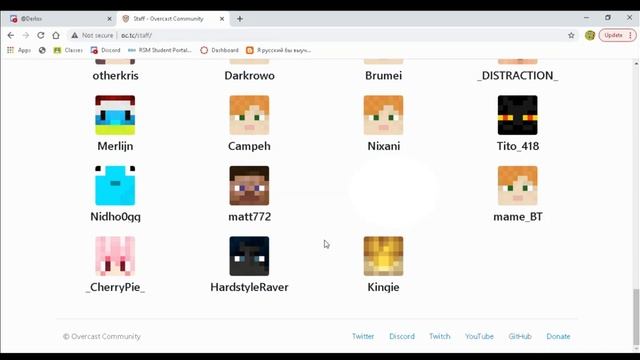This screenshot has width=640, height=360.
Task: Open the Russian-titled bookmark
Action: (279, 50)
